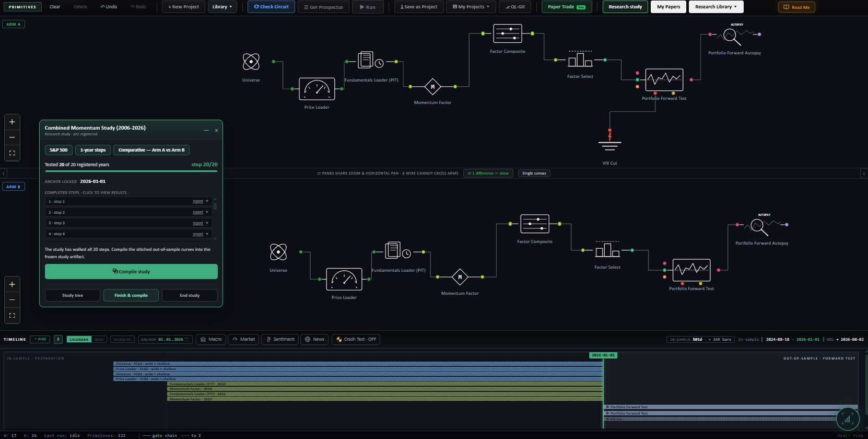Expand the collapsed left sidebar chevron
Screen dimensions: 868x439
(3, 174)
